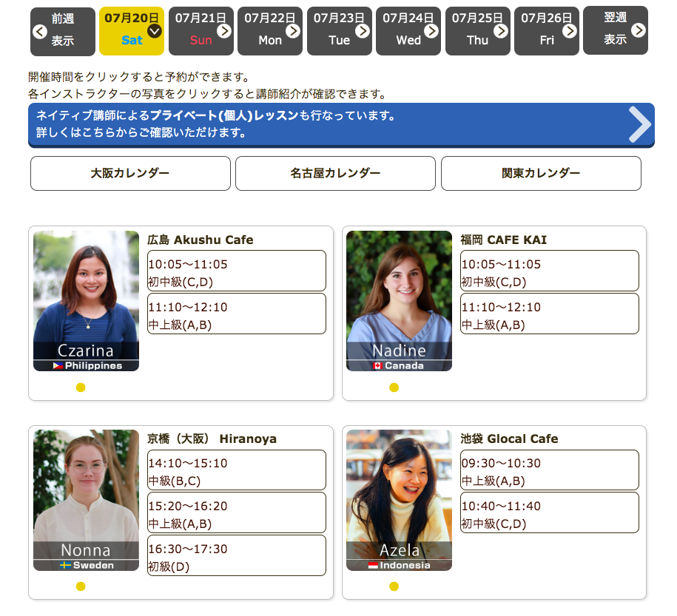Click yellow dot under Czarina's photo
The image size is (677, 616).
coord(81,387)
